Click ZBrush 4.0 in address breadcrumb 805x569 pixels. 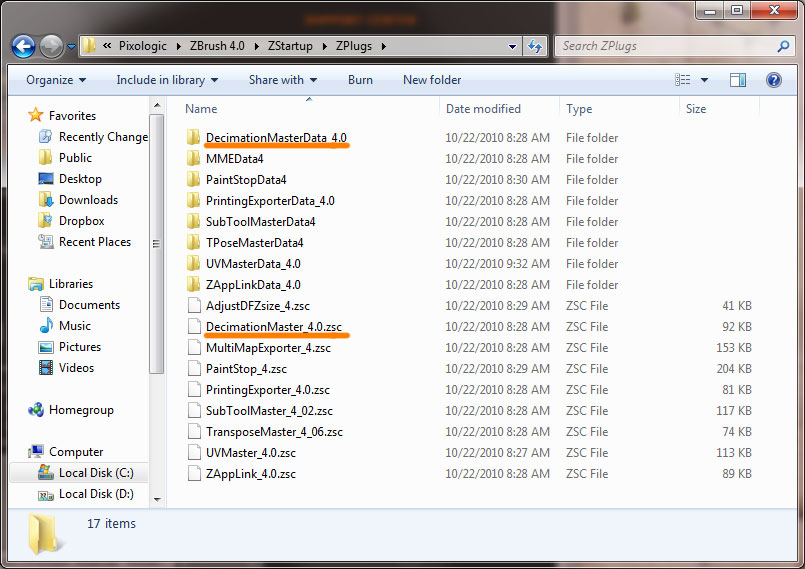point(217,46)
